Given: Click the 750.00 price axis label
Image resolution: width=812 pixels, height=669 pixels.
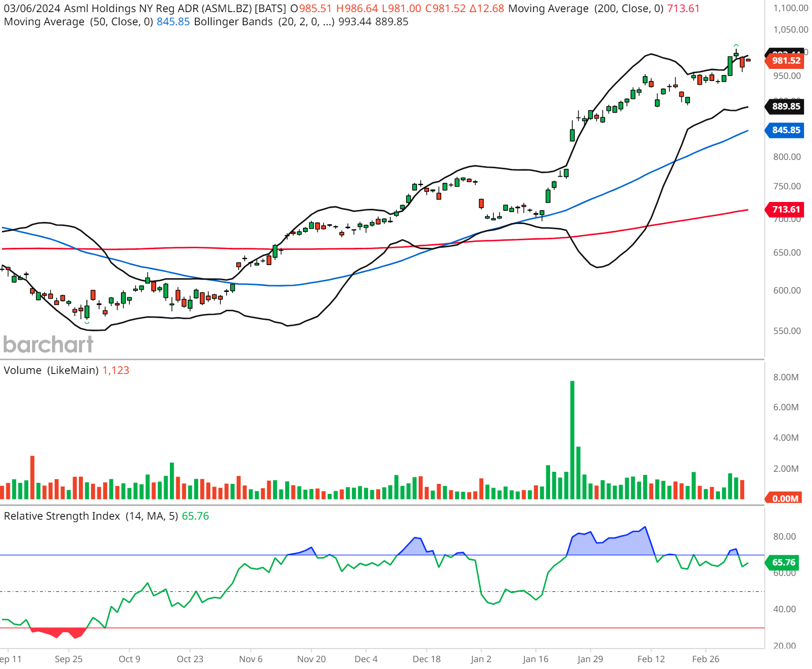Looking at the screenshot, I should (787, 186).
